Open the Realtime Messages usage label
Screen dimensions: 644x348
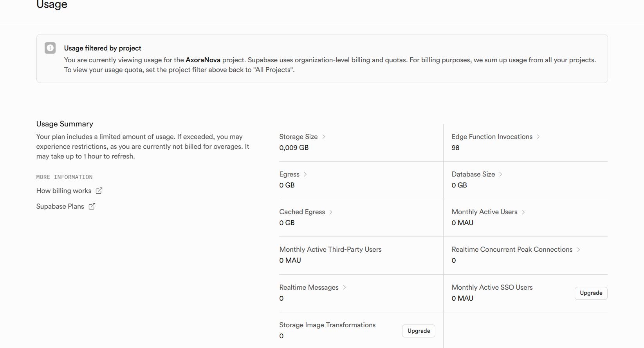[x=308, y=287]
